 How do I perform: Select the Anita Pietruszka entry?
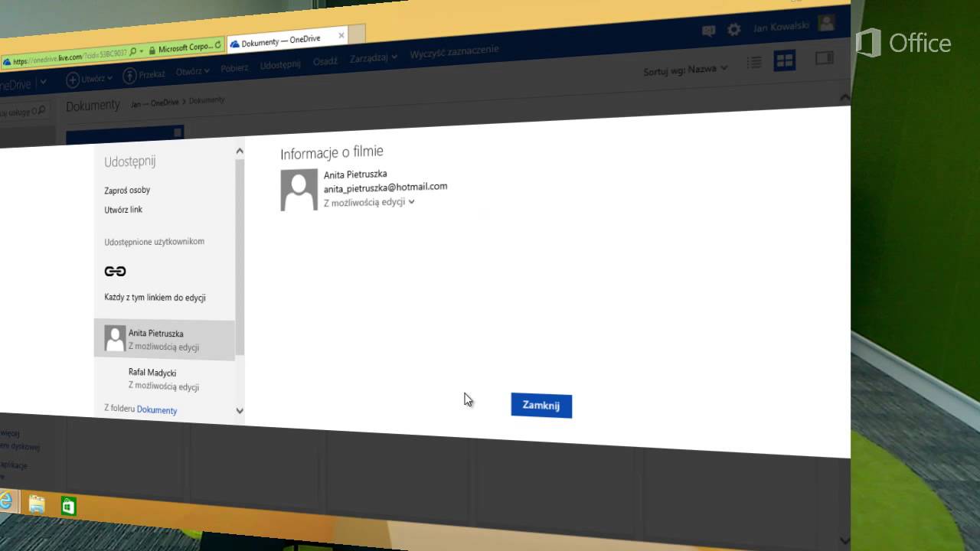tap(165, 340)
